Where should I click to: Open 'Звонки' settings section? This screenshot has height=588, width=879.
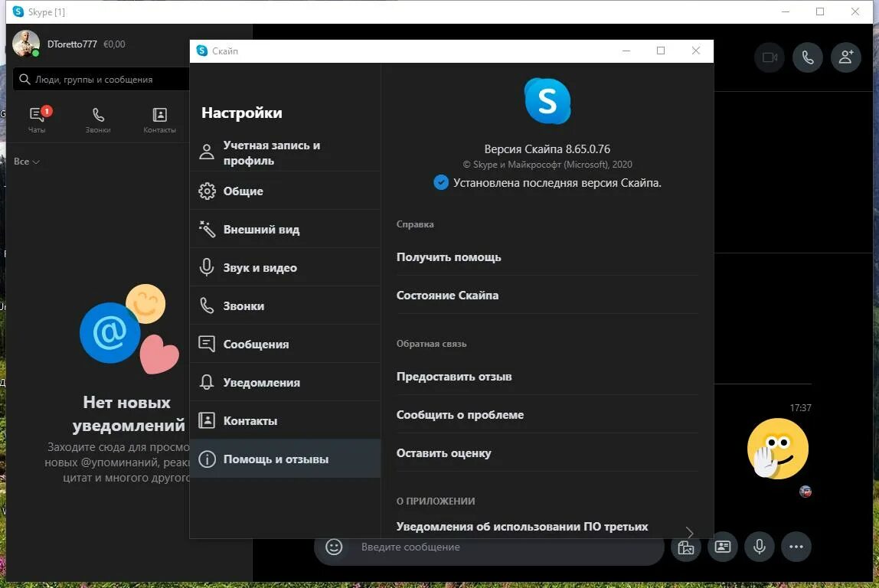pos(286,306)
